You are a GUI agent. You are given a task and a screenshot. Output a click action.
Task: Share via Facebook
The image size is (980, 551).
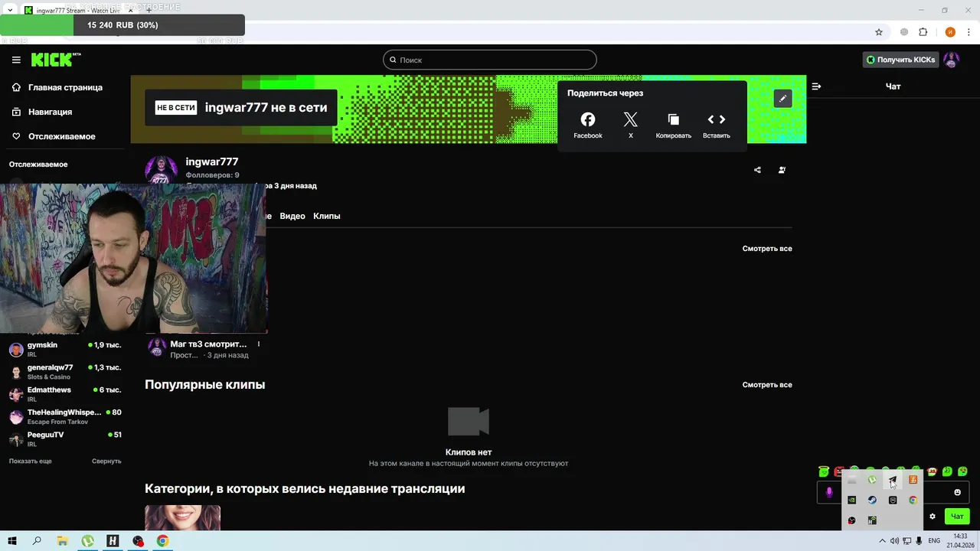pos(588,126)
